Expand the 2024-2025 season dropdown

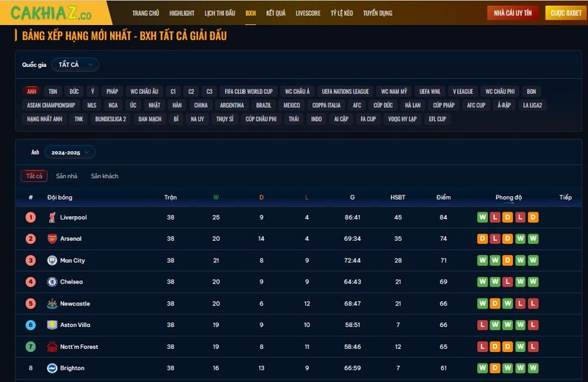70,152
